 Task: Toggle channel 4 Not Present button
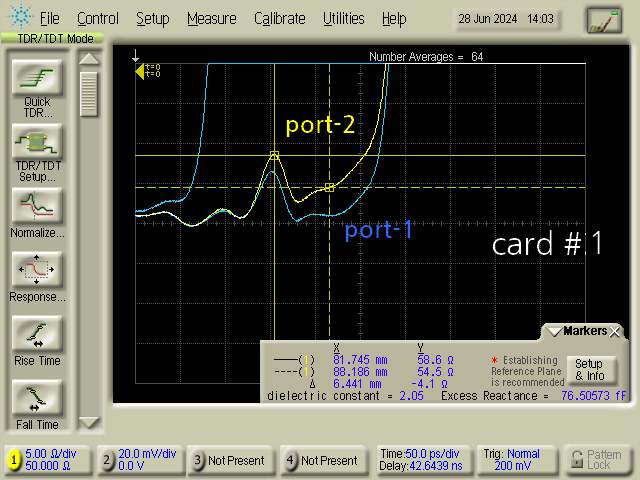click(324, 460)
